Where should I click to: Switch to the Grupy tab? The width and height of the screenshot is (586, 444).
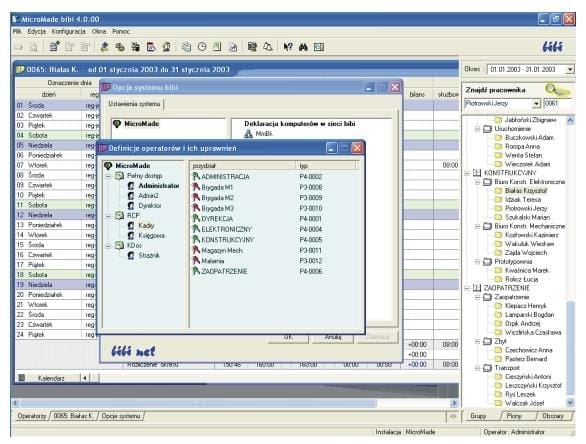click(478, 416)
